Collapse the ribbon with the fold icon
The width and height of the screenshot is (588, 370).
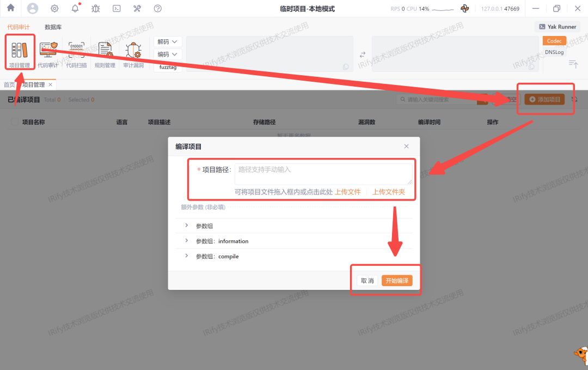coord(573,64)
